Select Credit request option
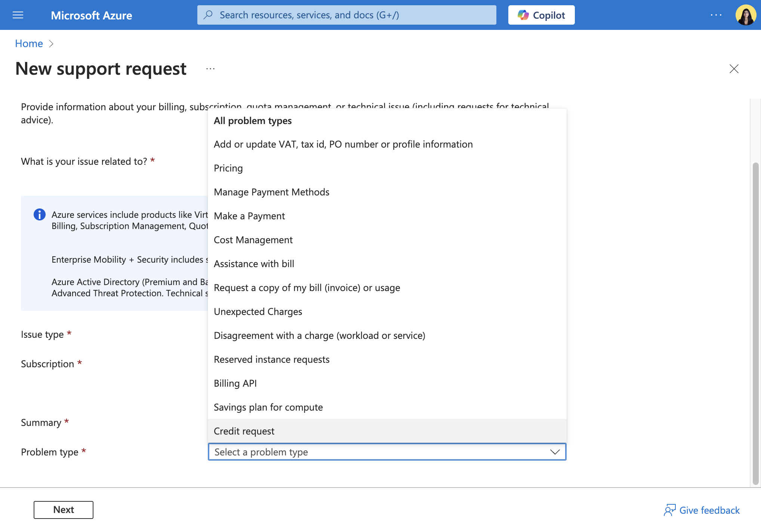This screenshot has height=532, width=761. click(387, 431)
